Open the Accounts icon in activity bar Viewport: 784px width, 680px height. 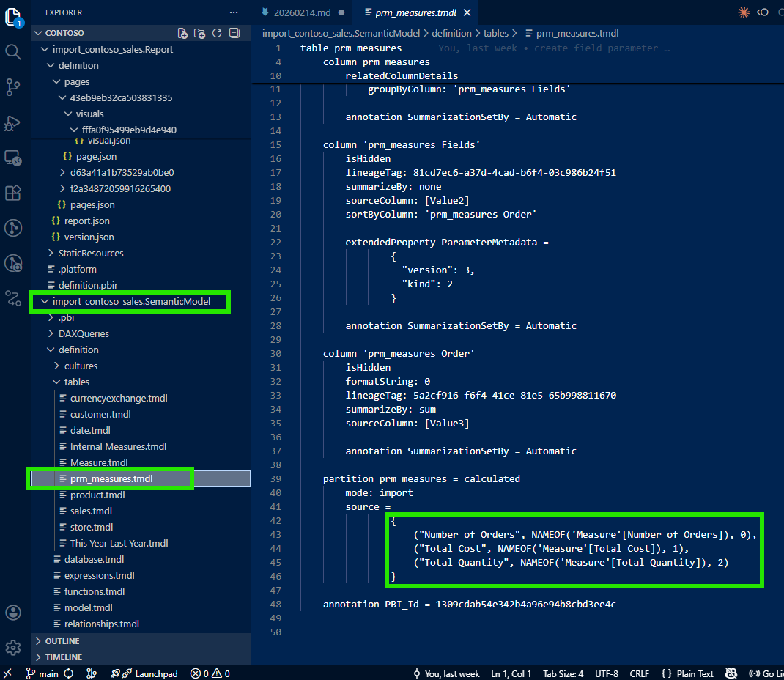point(13,613)
